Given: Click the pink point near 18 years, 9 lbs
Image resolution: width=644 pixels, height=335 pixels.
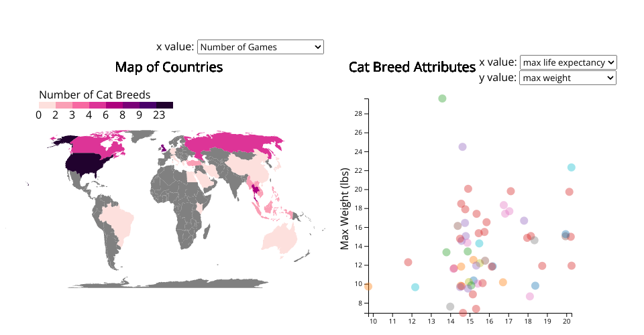Looking at the screenshot, I should (x=530, y=296).
